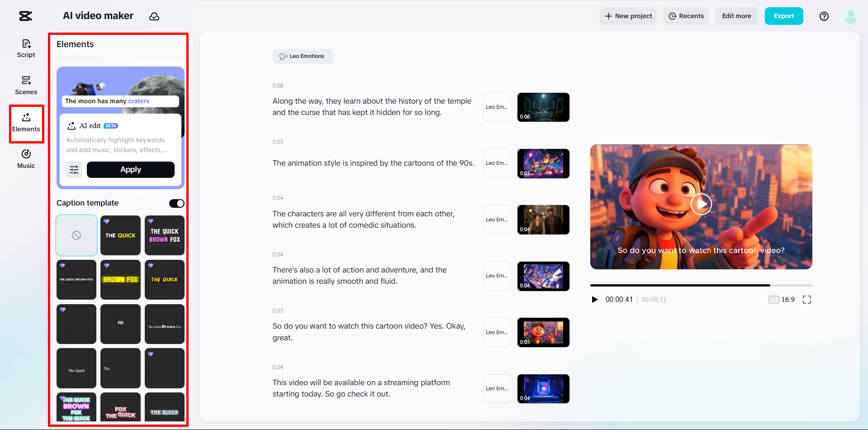Change voice for the characters line
The width and height of the screenshot is (868, 430).
[498, 220]
